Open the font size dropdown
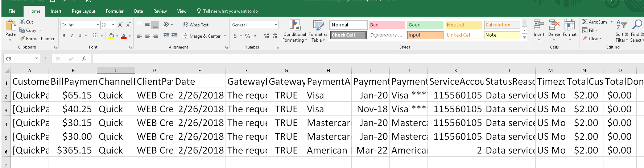Screen dimensions: 644x168 tap(113, 25)
